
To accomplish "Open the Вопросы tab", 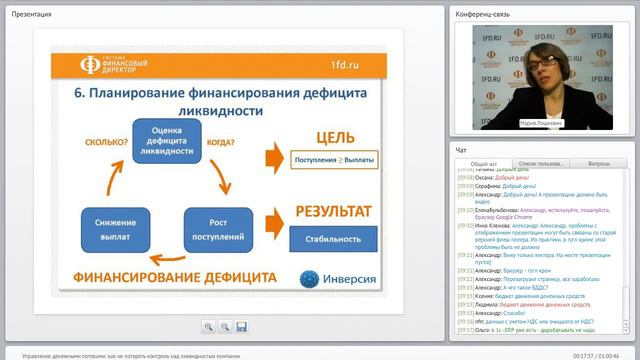I will pos(599,164).
